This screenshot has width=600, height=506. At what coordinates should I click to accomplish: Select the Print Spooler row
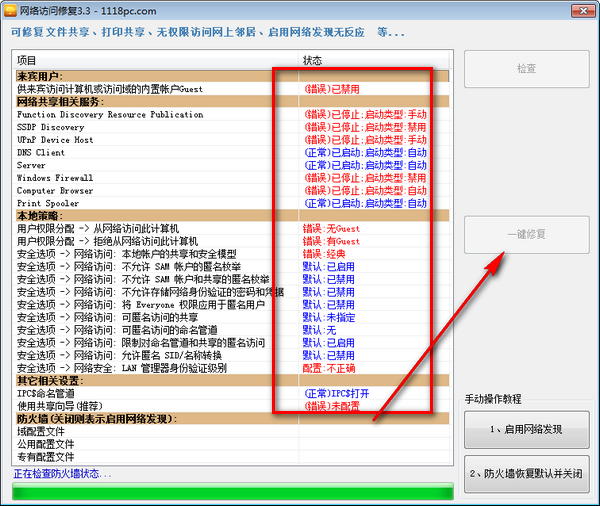click(x=232, y=203)
